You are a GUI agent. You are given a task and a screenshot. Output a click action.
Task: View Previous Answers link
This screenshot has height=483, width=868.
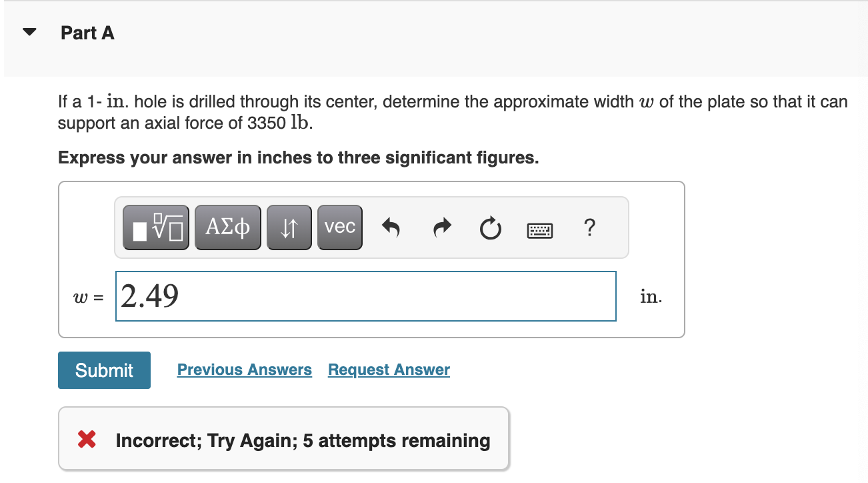(x=245, y=370)
